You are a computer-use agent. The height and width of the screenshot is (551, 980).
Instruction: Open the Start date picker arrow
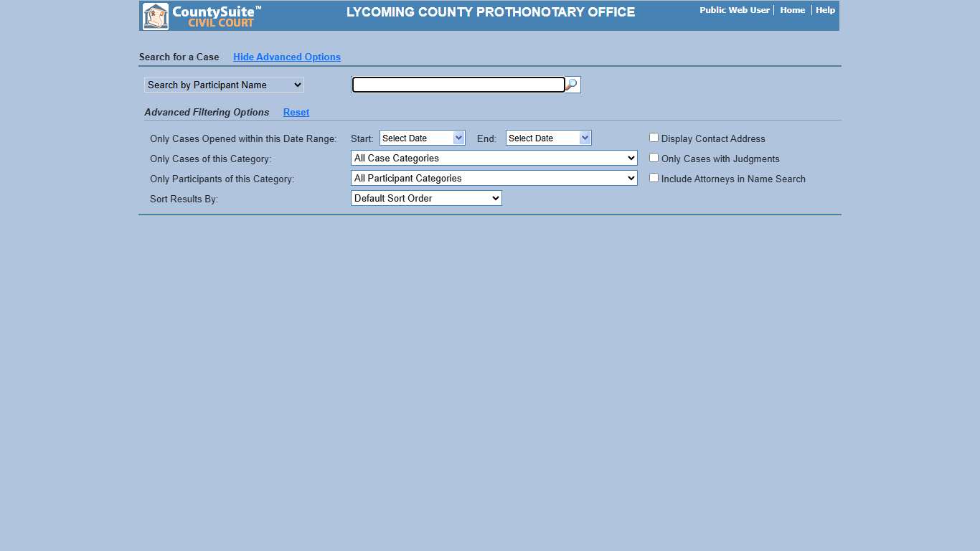(x=458, y=138)
